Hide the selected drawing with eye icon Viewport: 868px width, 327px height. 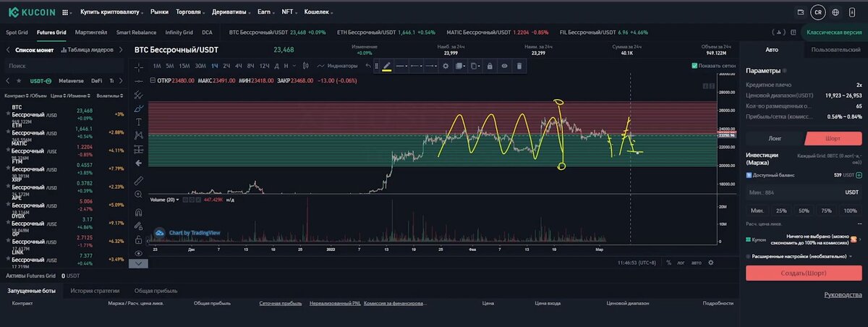point(504,66)
